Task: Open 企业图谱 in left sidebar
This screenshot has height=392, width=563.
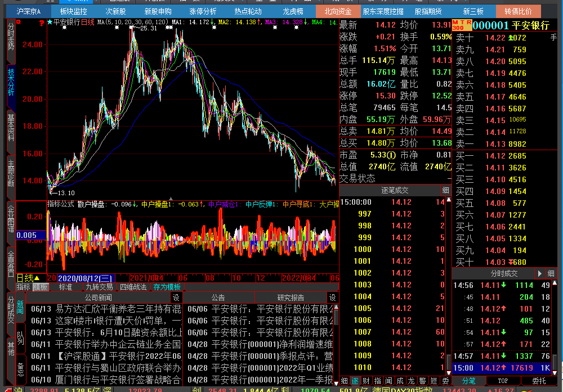Action: [11, 219]
